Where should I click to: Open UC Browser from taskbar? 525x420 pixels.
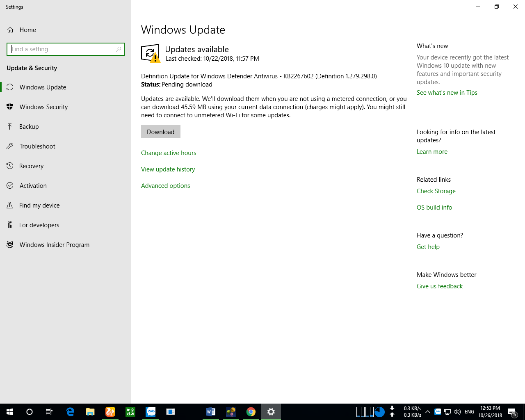point(110,412)
